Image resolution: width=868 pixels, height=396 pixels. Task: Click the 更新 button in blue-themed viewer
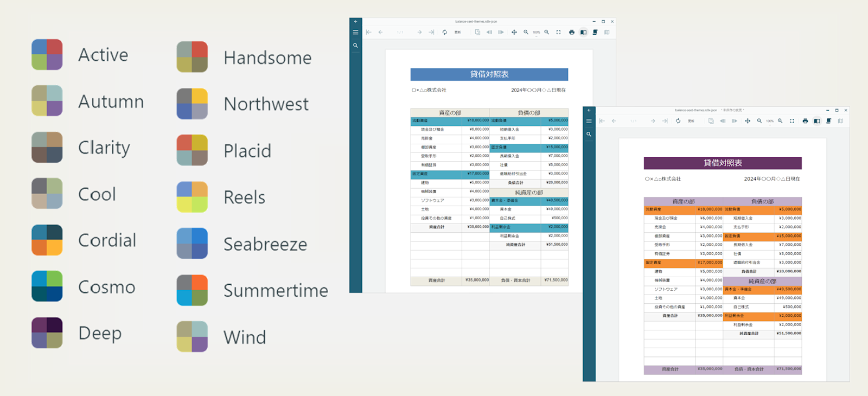[458, 33]
